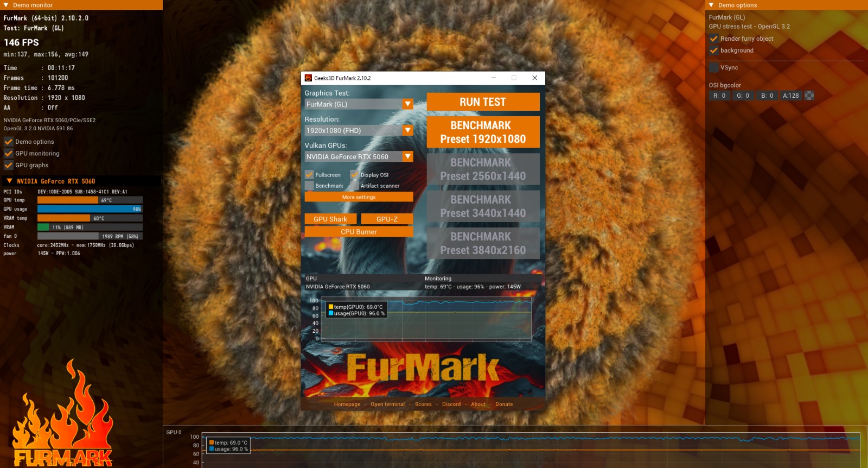Enable the Benchmark checkbox

[309, 186]
